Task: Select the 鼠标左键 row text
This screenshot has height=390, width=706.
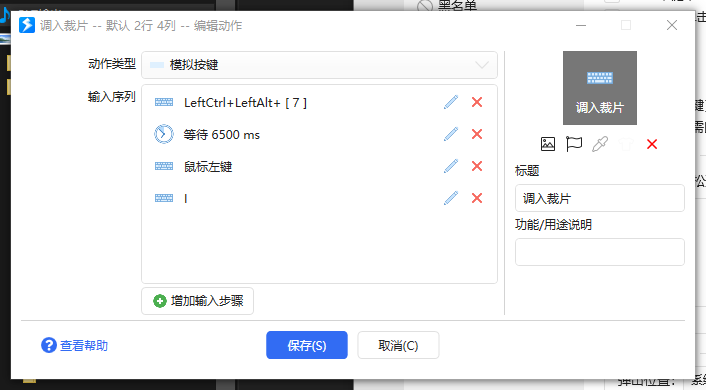Action: click(x=208, y=167)
